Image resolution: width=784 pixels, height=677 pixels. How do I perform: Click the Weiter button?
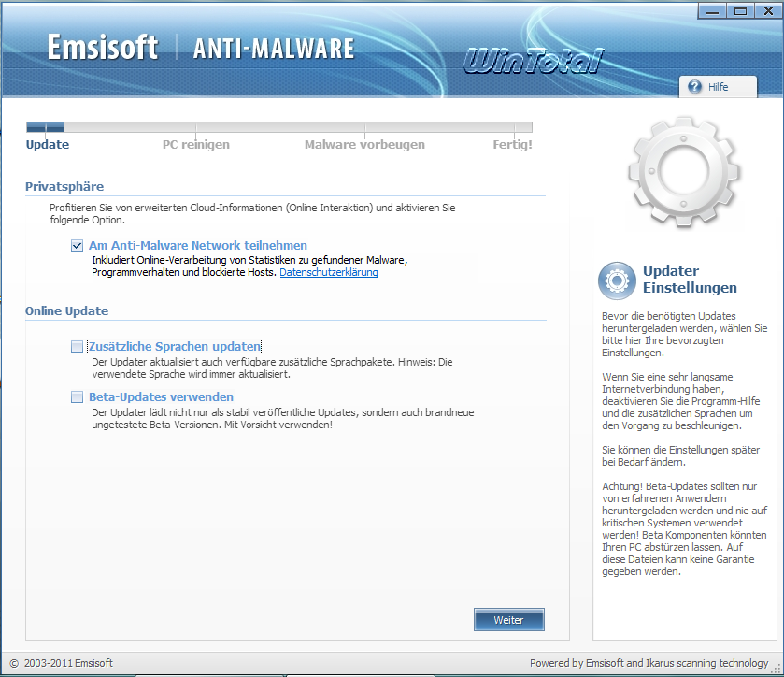(509, 620)
